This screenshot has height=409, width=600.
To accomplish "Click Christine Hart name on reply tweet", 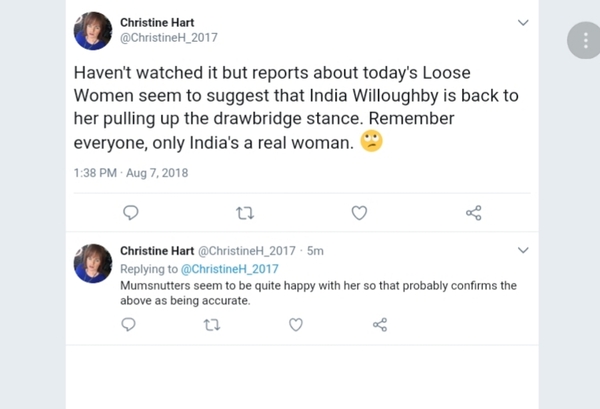I will [x=162, y=250].
